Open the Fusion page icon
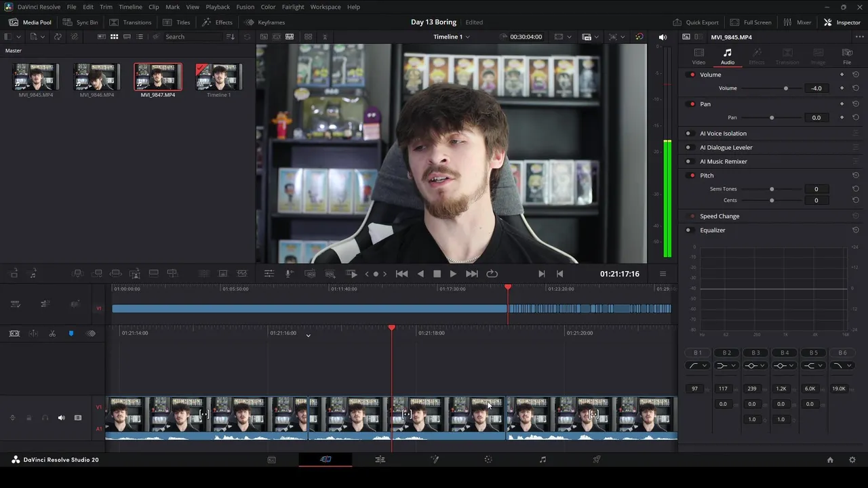Image resolution: width=868 pixels, height=488 pixels. click(x=435, y=460)
